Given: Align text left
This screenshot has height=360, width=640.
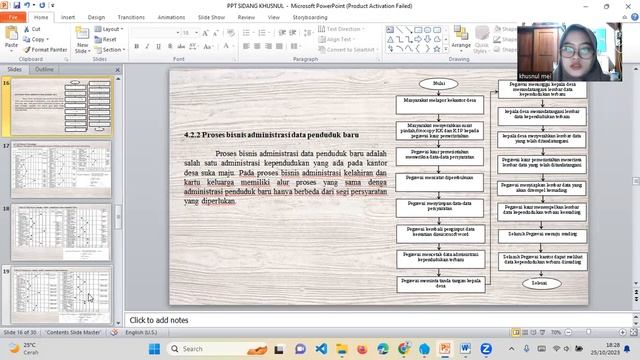Looking at the screenshot, I should click(x=246, y=47).
